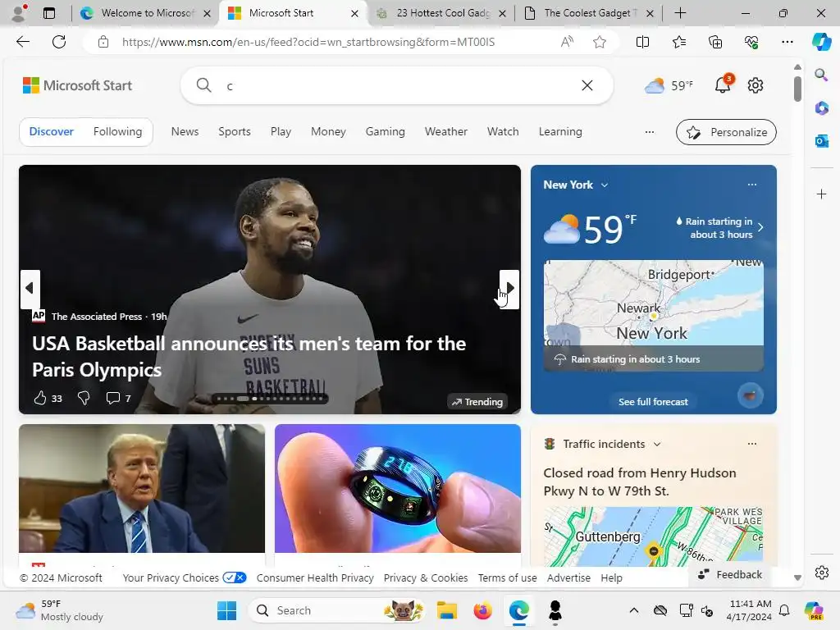The width and height of the screenshot is (840, 630).
Task: Open the News category
Action: pyautogui.click(x=185, y=132)
